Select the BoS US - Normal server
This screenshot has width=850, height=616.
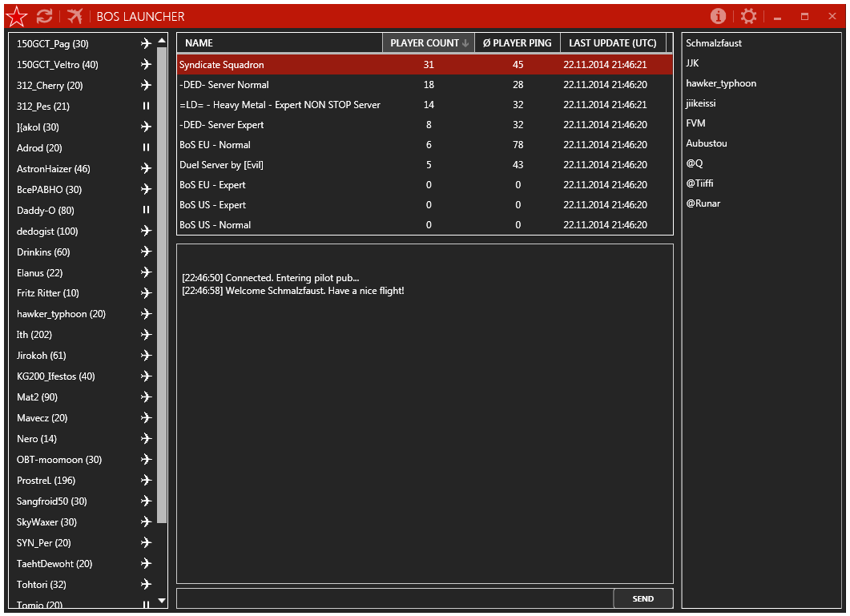(425, 224)
